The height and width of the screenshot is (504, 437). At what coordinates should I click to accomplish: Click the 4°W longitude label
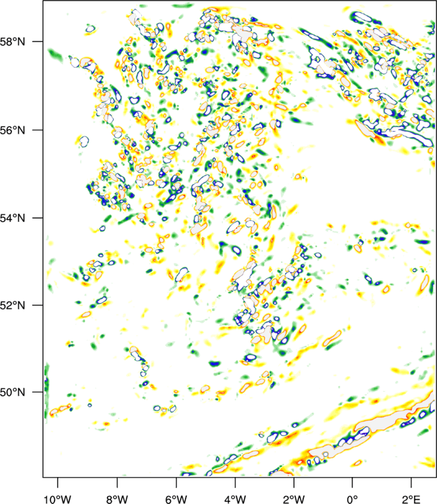[235, 499]
